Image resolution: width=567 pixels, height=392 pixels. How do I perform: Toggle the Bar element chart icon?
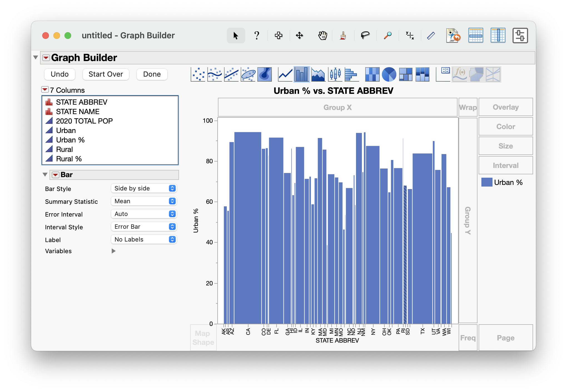[302, 74]
